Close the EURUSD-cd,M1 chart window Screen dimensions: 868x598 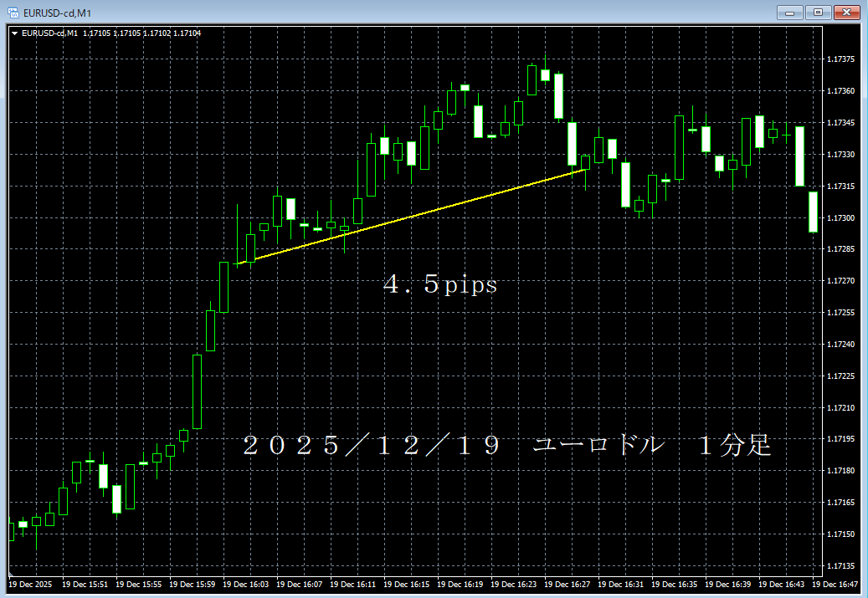pos(846,13)
